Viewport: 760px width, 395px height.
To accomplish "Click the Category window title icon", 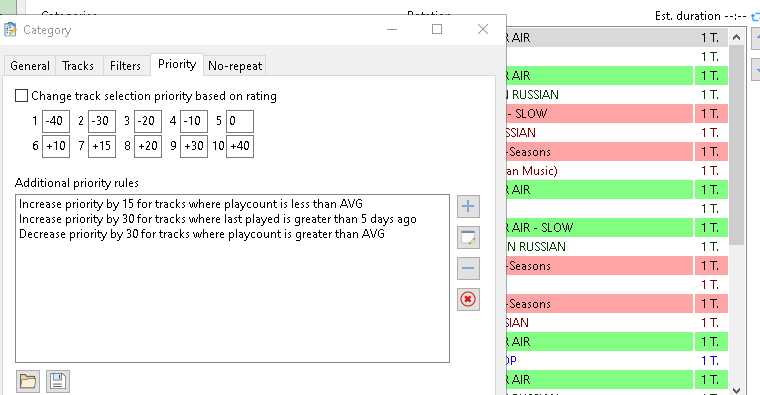I will pyautogui.click(x=10, y=30).
